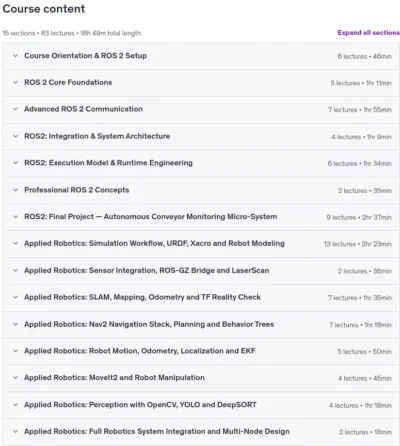The height and width of the screenshot is (446, 400).
Task: Click '9 lectures • 2hr 37min' label
Action: point(359,217)
